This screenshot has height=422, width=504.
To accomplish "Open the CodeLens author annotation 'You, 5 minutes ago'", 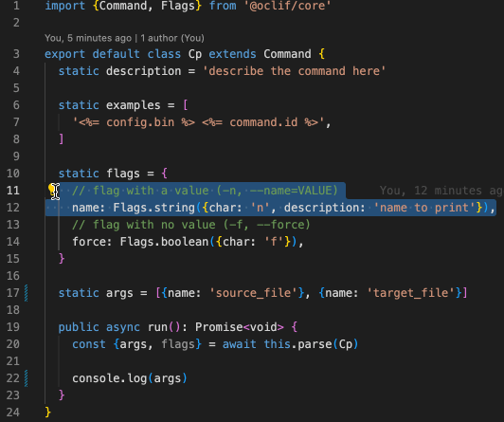I will click(88, 38).
